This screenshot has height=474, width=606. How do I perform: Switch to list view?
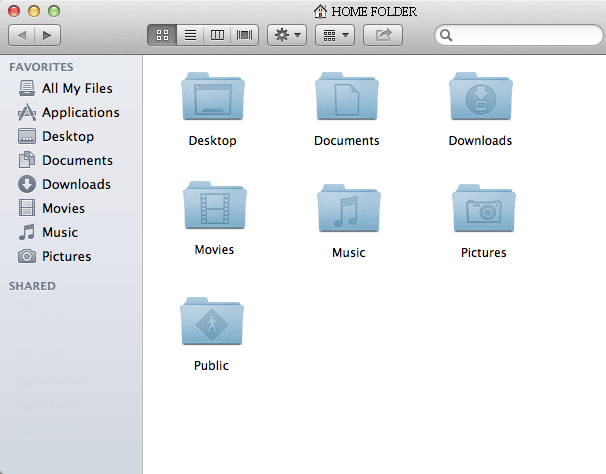189,35
